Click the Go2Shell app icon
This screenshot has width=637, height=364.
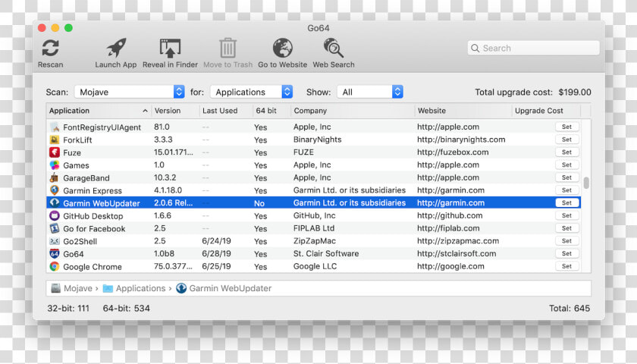pos(55,241)
